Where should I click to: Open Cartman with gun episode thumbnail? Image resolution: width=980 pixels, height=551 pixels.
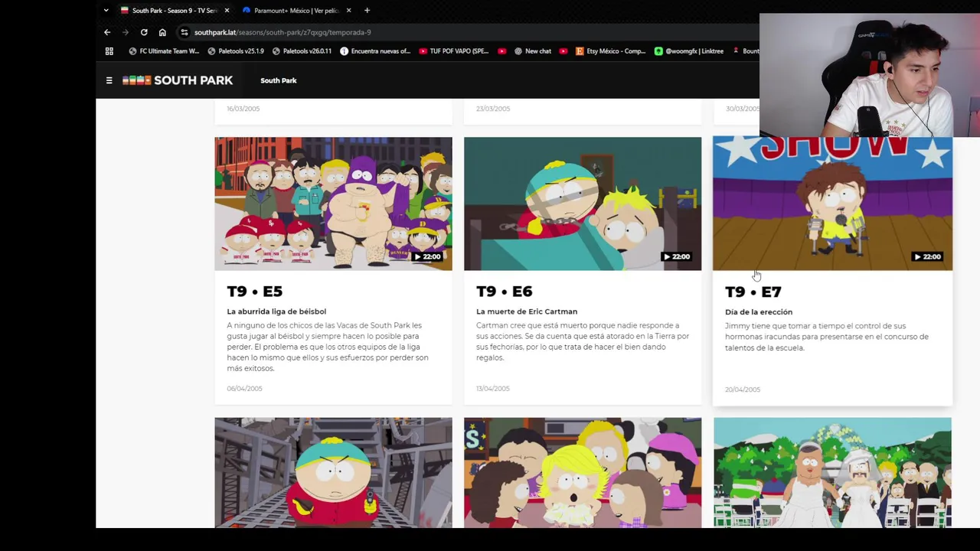click(333, 472)
